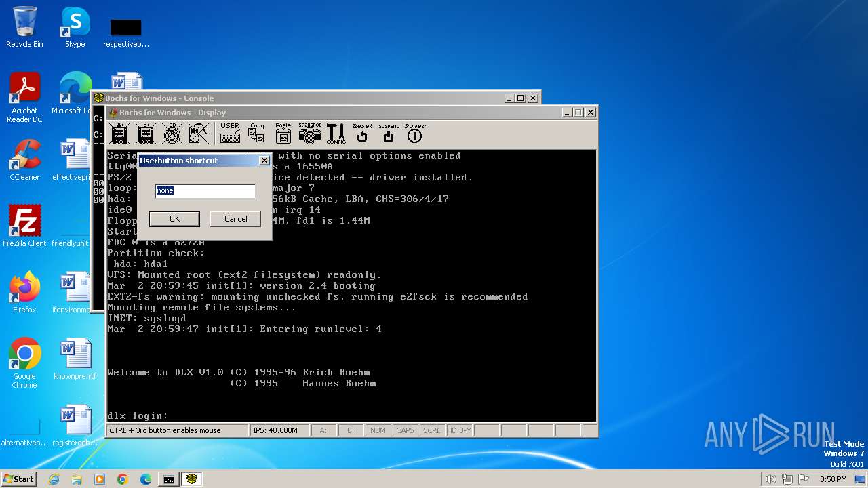
Task: Select the effectivepr desktop document
Action: pos(72,160)
